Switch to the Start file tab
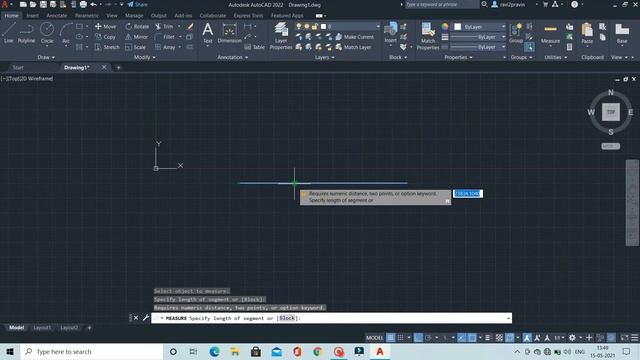 point(18,67)
